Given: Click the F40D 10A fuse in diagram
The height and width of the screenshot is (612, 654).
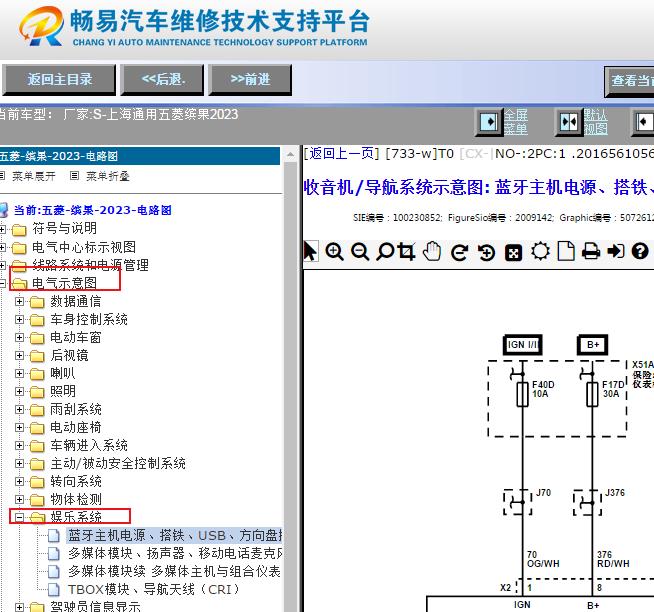Looking at the screenshot, I should click(523, 394).
